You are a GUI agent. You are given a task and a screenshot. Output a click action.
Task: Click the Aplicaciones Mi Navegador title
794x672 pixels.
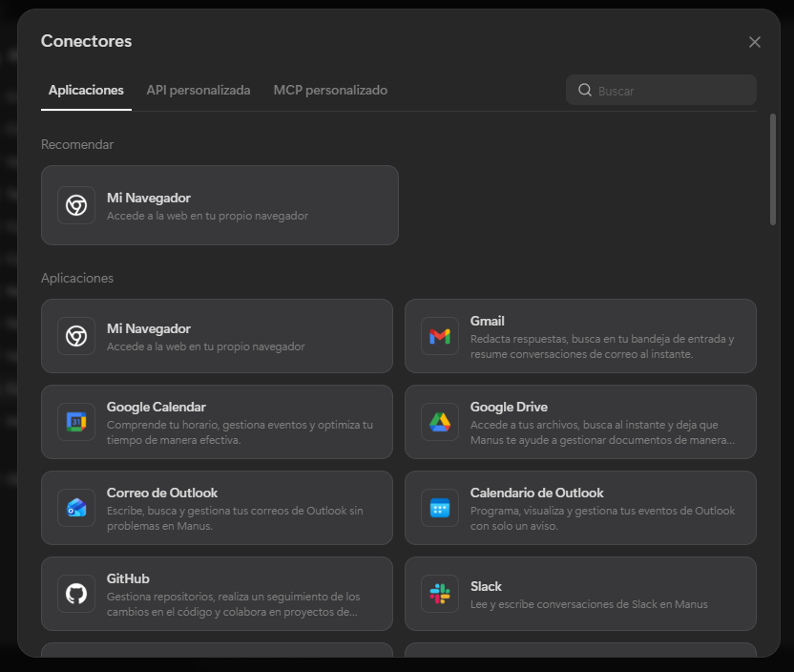pyautogui.click(x=148, y=328)
